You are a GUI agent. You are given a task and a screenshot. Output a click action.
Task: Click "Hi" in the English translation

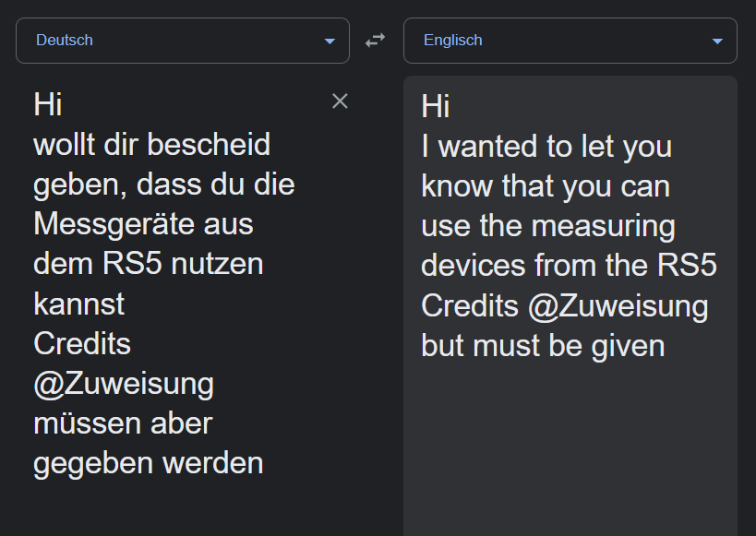point(436,107)
